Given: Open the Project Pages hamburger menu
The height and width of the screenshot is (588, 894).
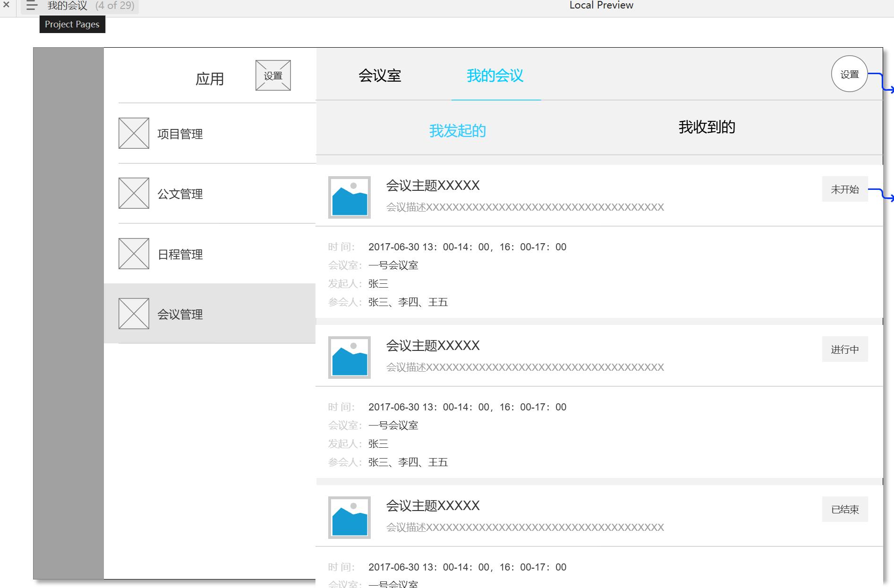Looking at the screenshot, I should click(x=31, y=6).
